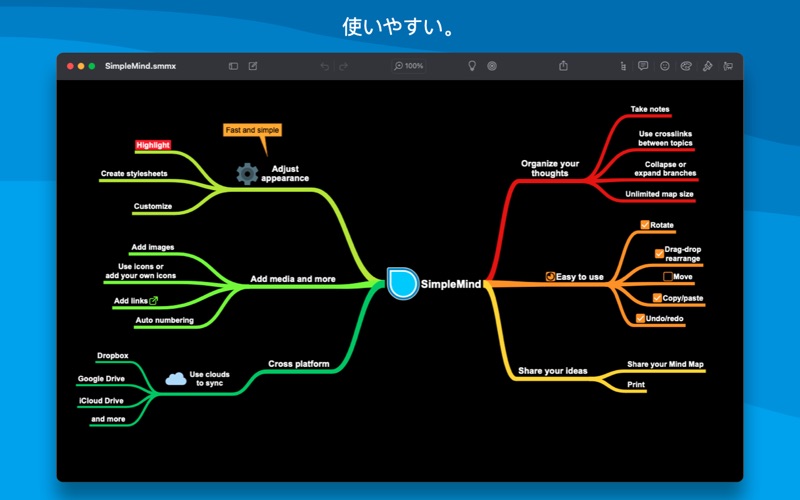
Task: Click the rightmost layout toolbar icon
Action: click(729, 66)
